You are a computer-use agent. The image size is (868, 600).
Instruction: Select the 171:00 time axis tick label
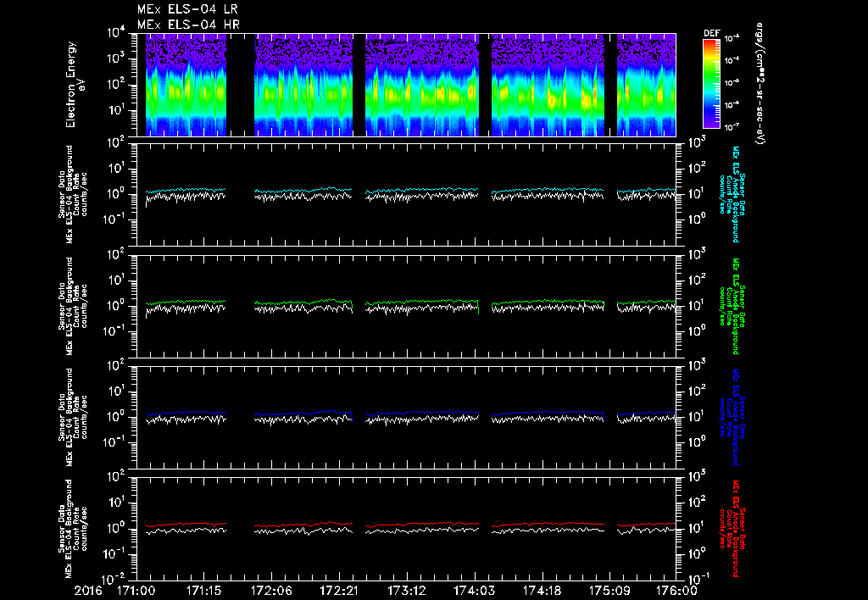click(136, 589)
